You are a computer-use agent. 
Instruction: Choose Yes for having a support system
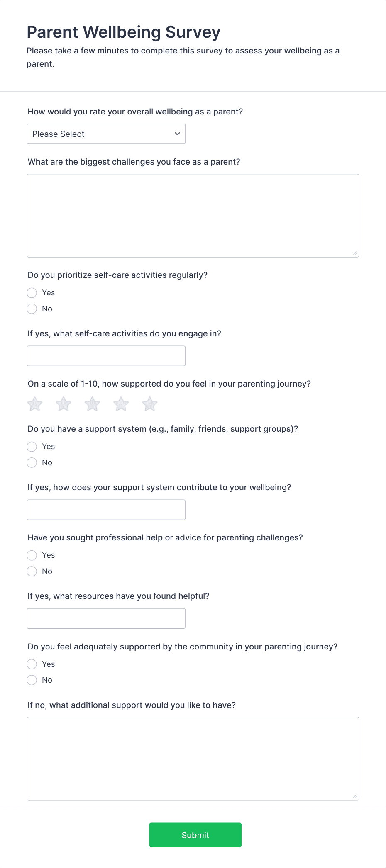(x=32, y=447)
